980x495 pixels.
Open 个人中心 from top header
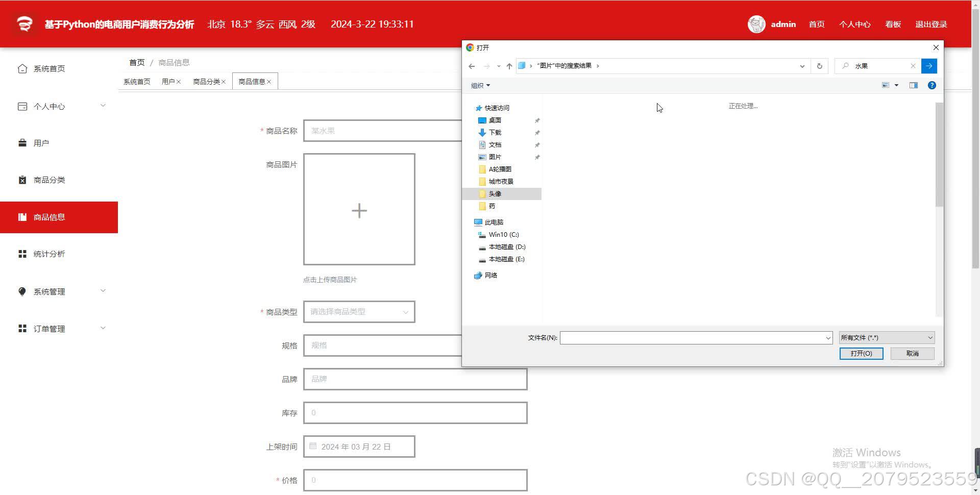(855, 24)
